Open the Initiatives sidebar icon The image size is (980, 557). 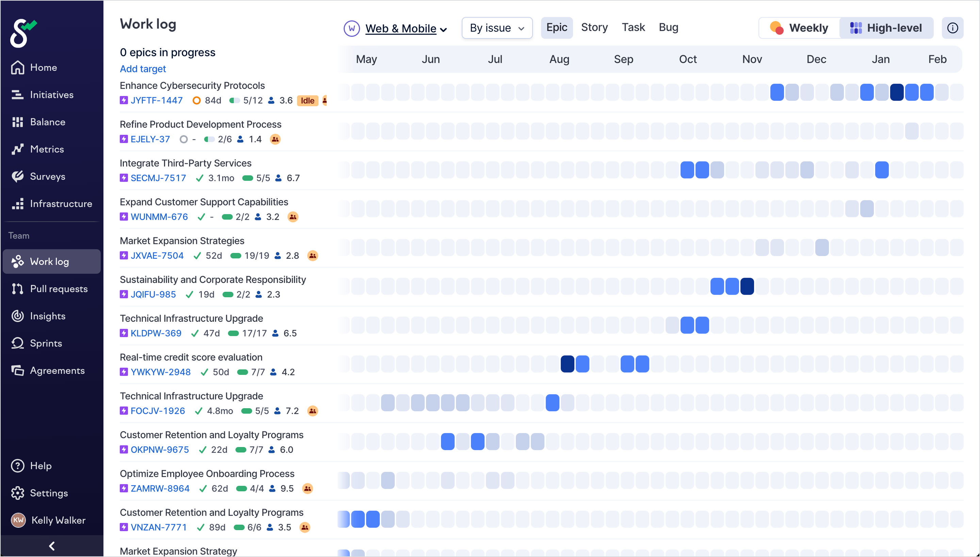pyautogui.click(x=17, y=95)
